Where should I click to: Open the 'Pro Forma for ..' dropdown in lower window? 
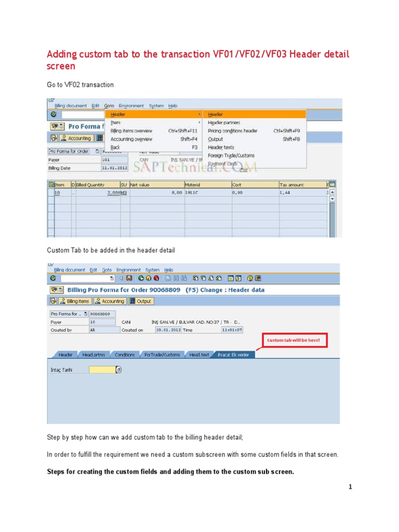tap(86, 314)
